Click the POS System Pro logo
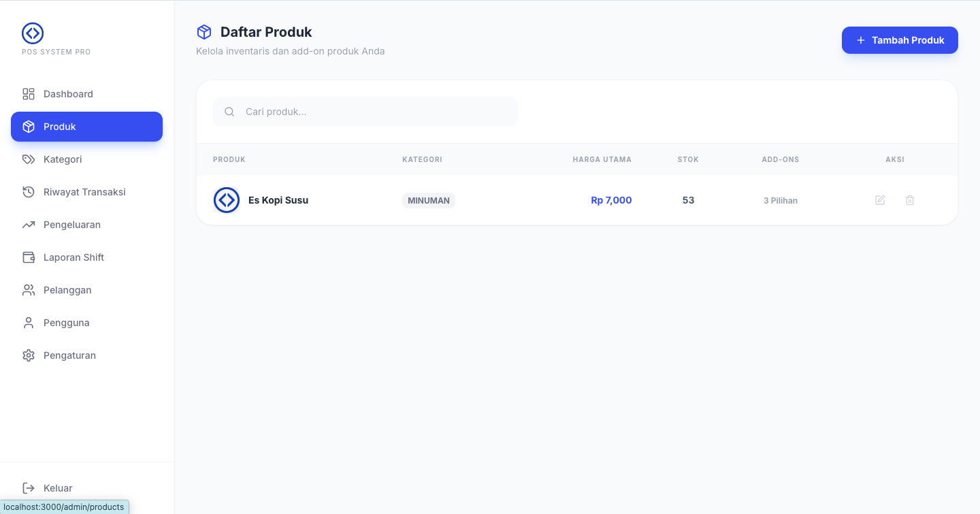Image resolution: width=980 pixels, height=514 pixels. (33, 33)
